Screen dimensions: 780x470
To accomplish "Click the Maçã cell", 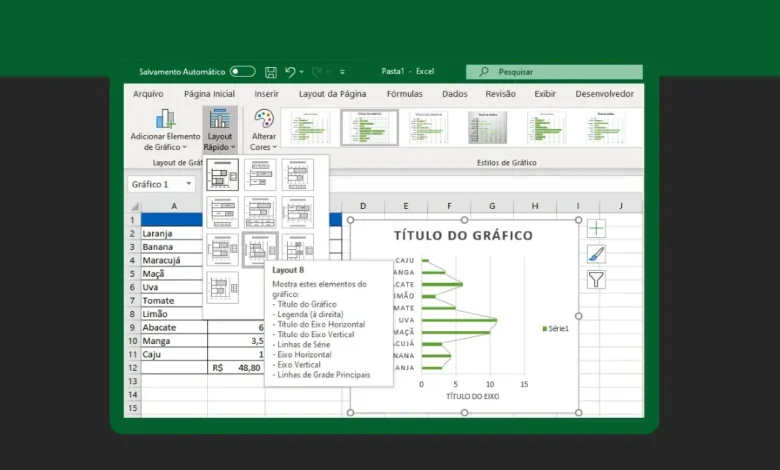I will 174,274.
